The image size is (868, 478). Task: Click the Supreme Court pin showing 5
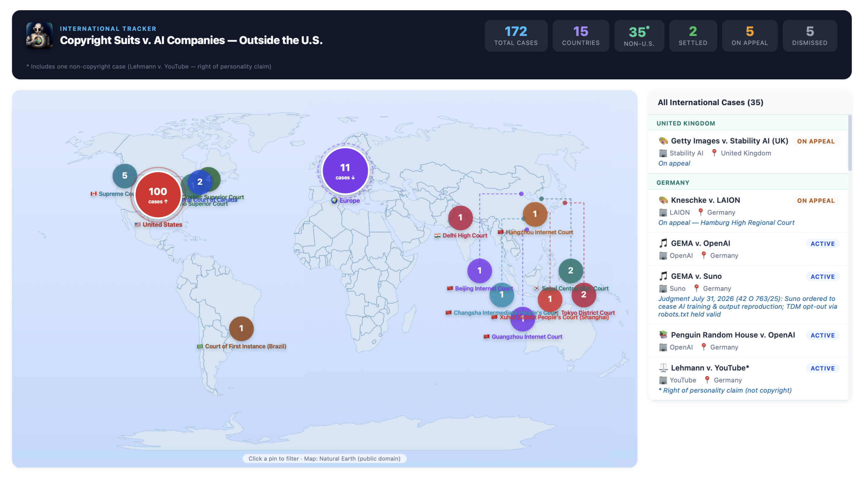[x=124, y=176]
